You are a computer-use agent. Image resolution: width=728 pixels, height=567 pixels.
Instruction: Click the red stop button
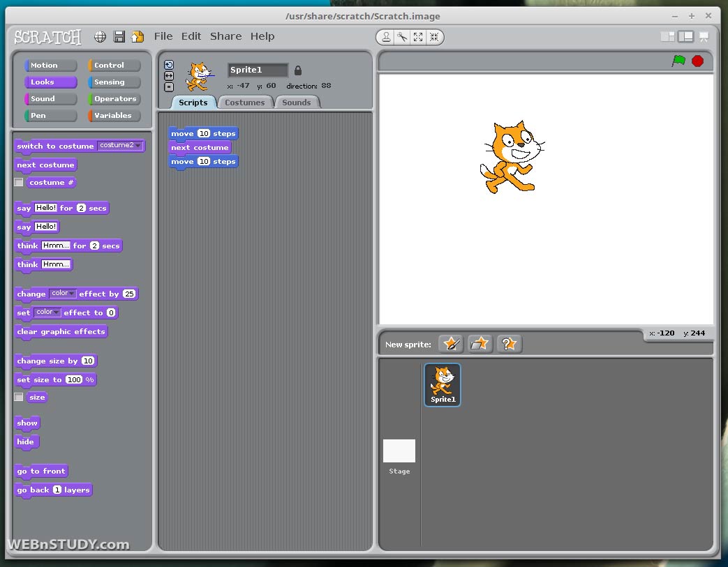697,61
